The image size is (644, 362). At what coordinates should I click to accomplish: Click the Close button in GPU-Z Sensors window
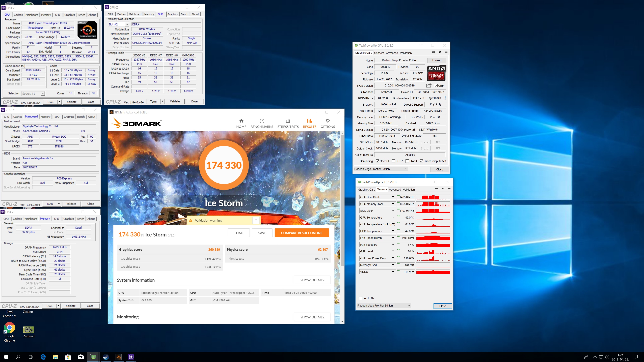443,306
